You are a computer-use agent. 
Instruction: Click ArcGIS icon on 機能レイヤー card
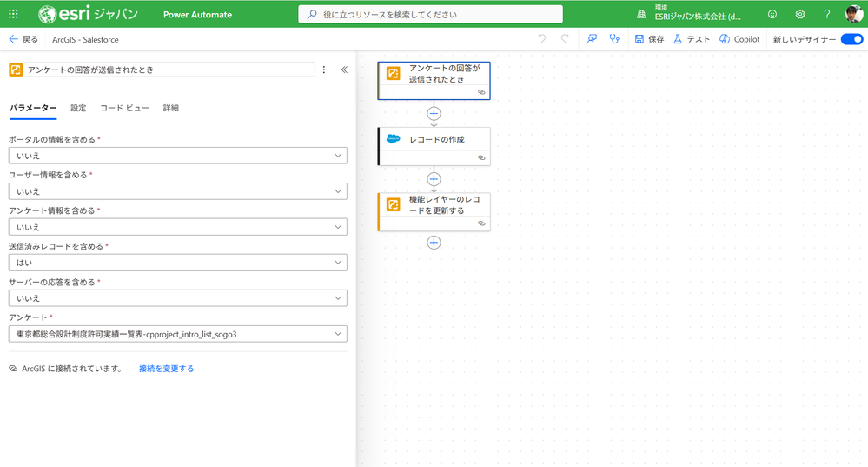(393, 204)
